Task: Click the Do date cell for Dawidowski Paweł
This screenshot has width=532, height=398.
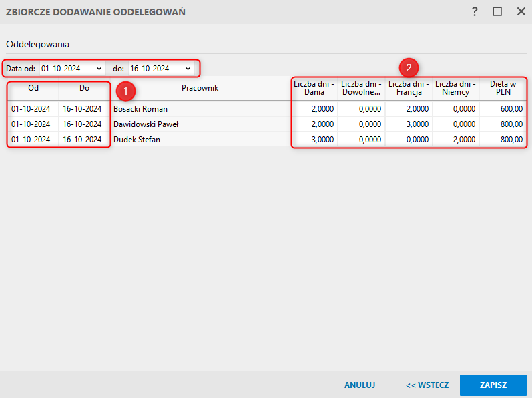Action: (84, 124)
